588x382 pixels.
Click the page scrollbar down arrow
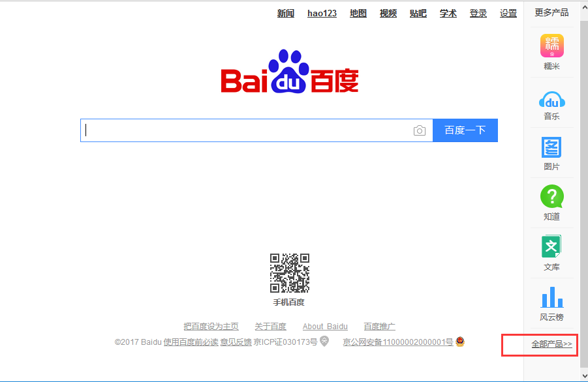pos(585,376)
